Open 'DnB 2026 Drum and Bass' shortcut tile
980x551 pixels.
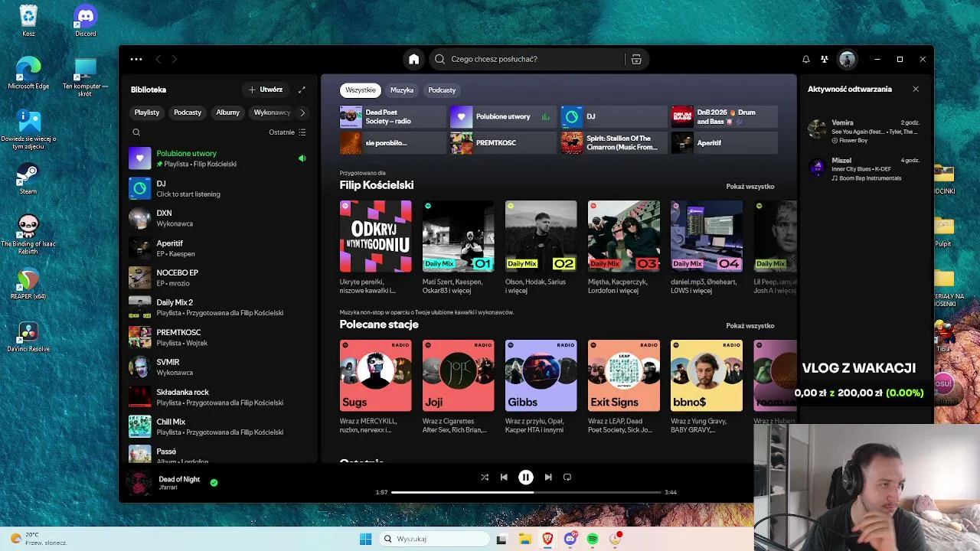(724, 116)
